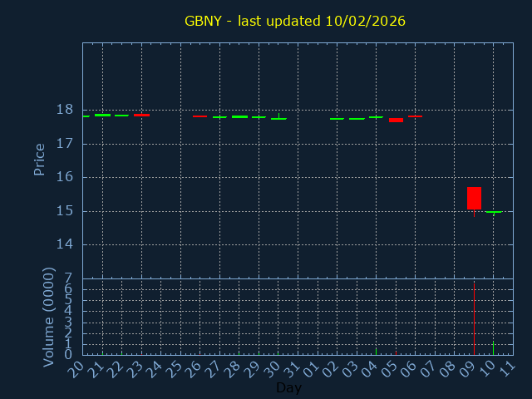Click the red candlestick on day 26
The image size is (532, 399).
[200, 116]
